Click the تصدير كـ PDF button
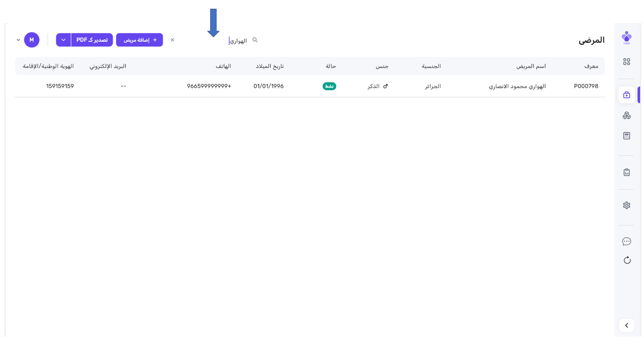 click(x=92, y=40)
